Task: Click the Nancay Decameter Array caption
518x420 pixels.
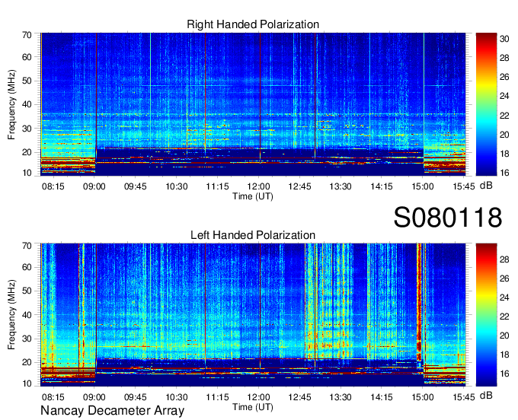Action: [x=112, y=411]
